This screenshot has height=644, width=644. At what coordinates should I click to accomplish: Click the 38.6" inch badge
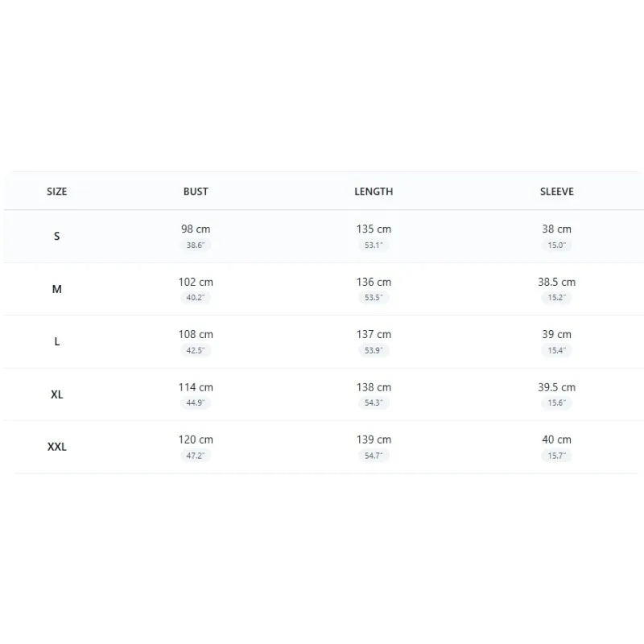[x=196, y=246]
